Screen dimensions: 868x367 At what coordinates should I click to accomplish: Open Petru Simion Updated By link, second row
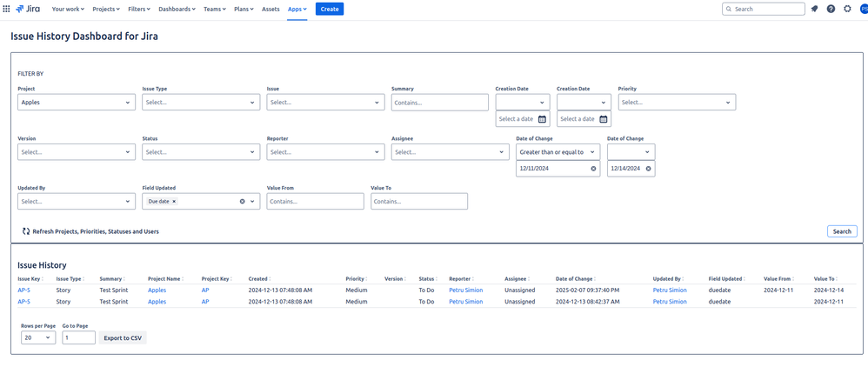670,302
